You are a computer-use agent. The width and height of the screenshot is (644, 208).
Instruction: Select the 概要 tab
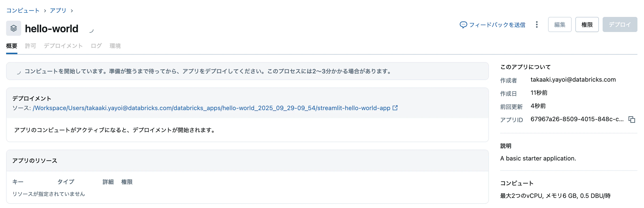click(x=12, y=46)
